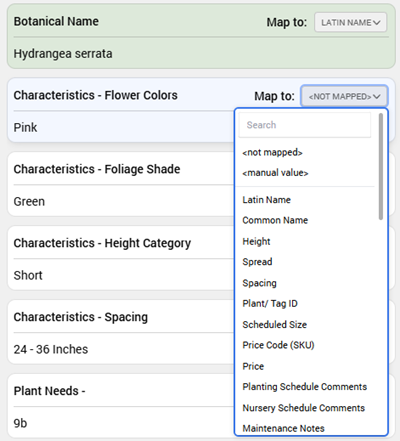Select Plant/ Tag ID option
400x441 pixels.
point(270,304)
